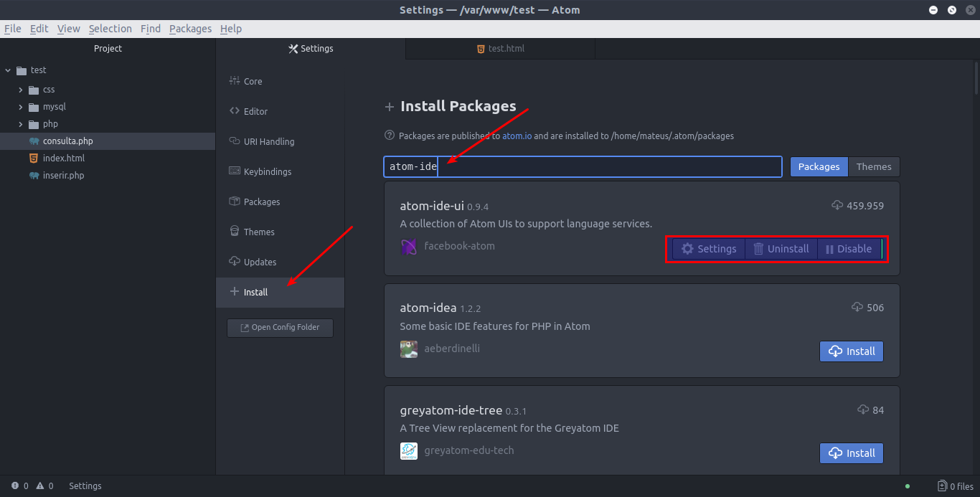Screen dimensions: 980x497
Task: Open the View menu
Action: tap(69, 29)
